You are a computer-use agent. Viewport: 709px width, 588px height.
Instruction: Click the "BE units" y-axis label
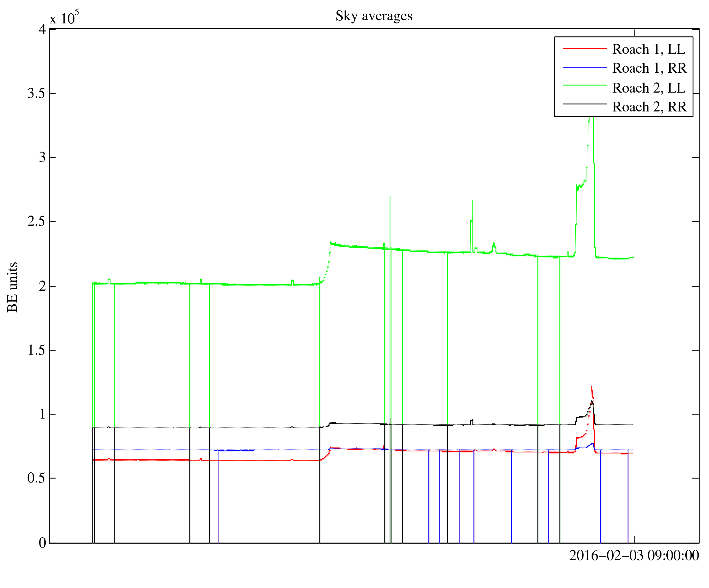[x=13, y=287]
